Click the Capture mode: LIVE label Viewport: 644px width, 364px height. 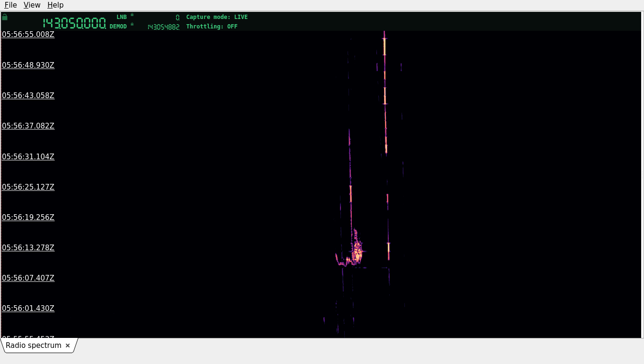(217, 17)
